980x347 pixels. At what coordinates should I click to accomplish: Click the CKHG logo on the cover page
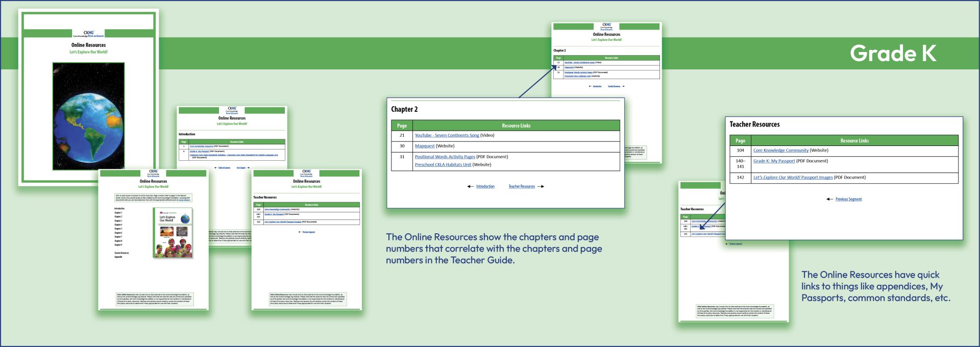pos(88,34)
